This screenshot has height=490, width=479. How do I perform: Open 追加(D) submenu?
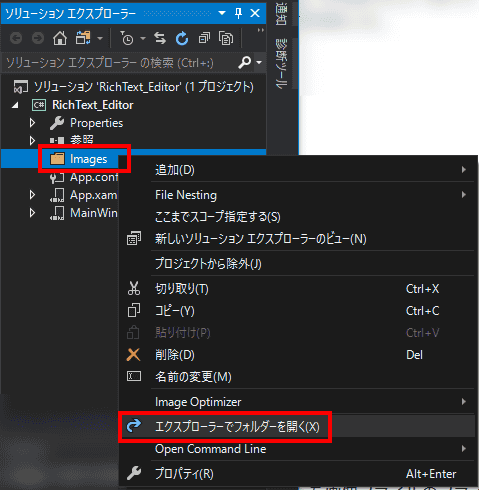[x=298, y=170]
